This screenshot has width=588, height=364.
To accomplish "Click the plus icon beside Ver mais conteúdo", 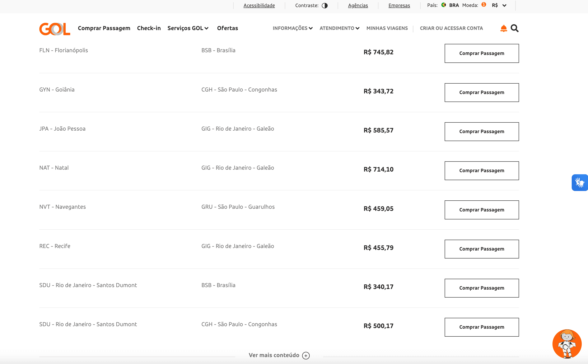I will [306, 355].
